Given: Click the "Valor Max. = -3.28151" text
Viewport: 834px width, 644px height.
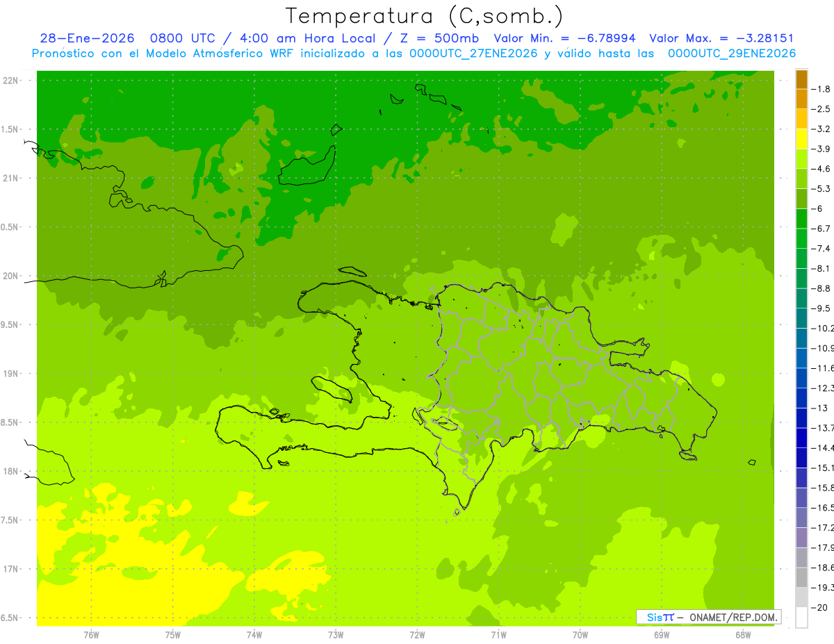Looking at the screenshot, I should (x=721, y=38).
